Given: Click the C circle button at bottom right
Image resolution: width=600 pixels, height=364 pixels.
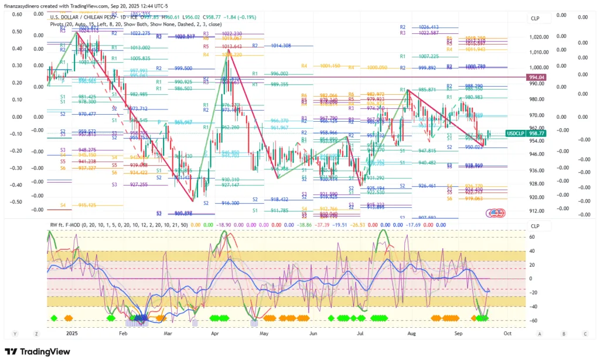Looking at the screenshot, I should pyautogui.click(x=585, y=334).
